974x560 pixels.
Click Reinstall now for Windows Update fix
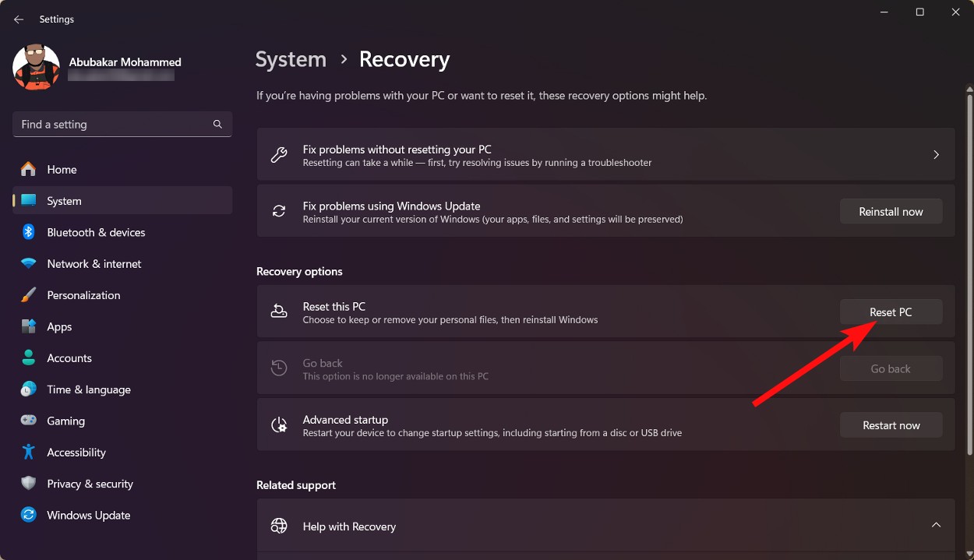point(891,211)
